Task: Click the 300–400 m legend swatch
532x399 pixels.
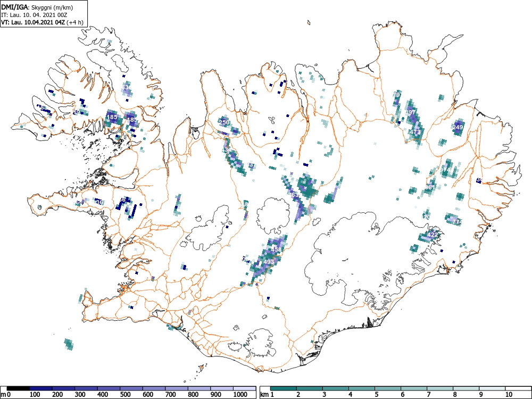Action: [86, 388]
